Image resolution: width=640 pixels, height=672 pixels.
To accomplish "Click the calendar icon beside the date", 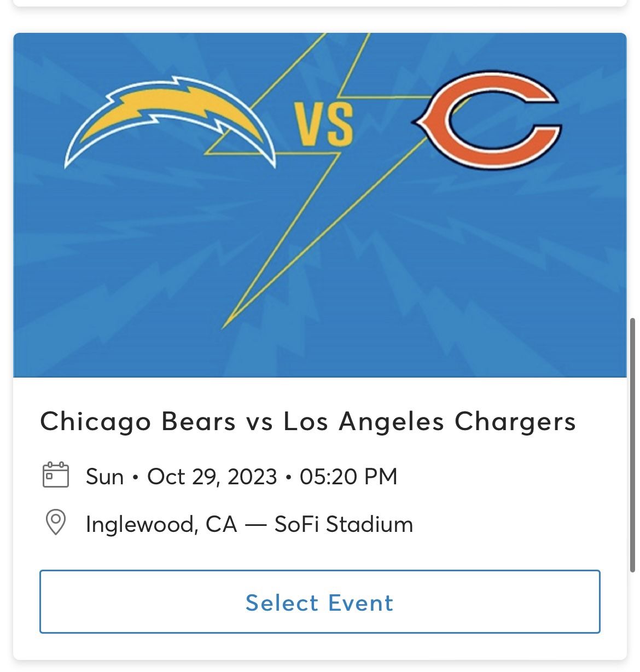I will click(56, 475).
